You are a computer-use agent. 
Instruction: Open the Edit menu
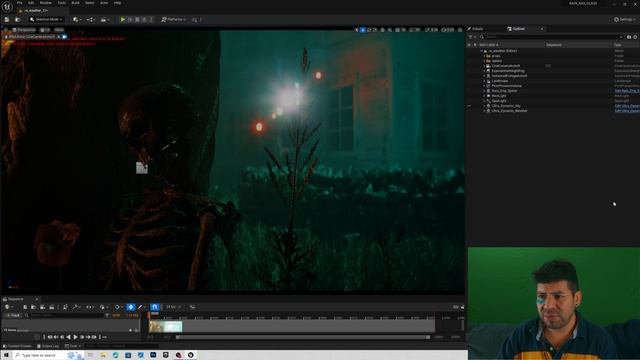[31, 3]
